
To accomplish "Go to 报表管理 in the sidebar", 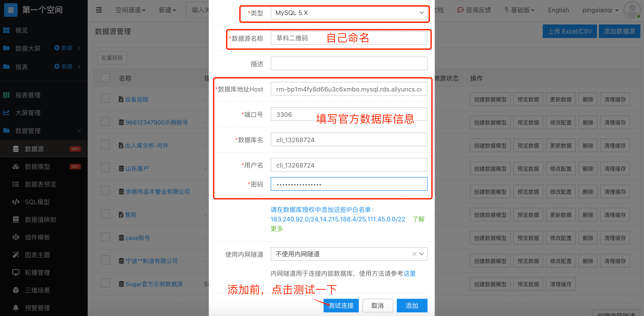I will 28,95.
